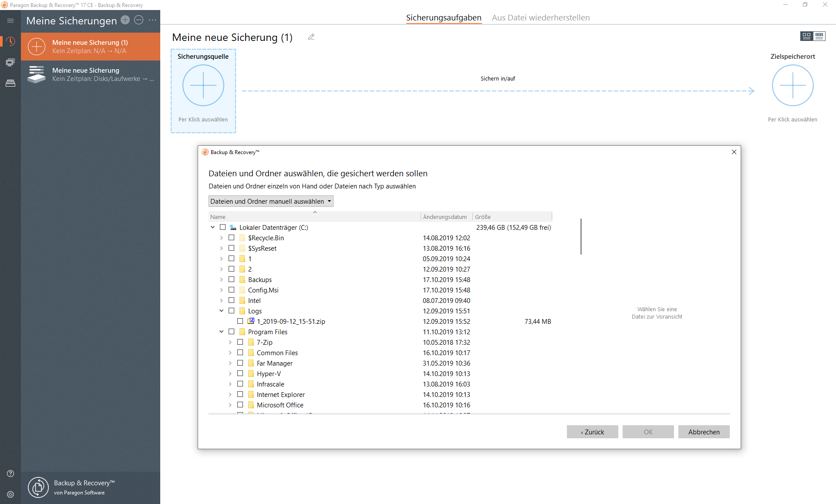Image resolution: width=836 pixels, height=504 pixels.
Task: Open more options ellipsis next to Meine Sicherungen
Action: (x=152, y=20)
